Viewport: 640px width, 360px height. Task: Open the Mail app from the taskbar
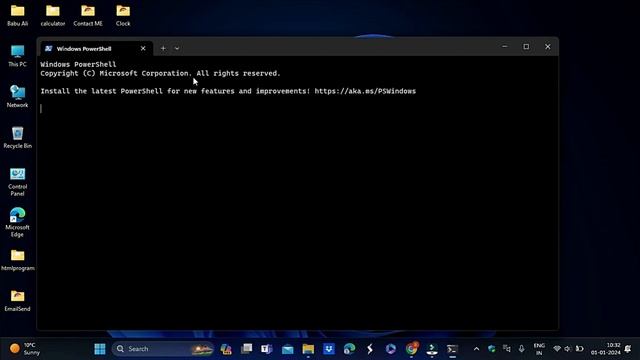tap(287, 349)
